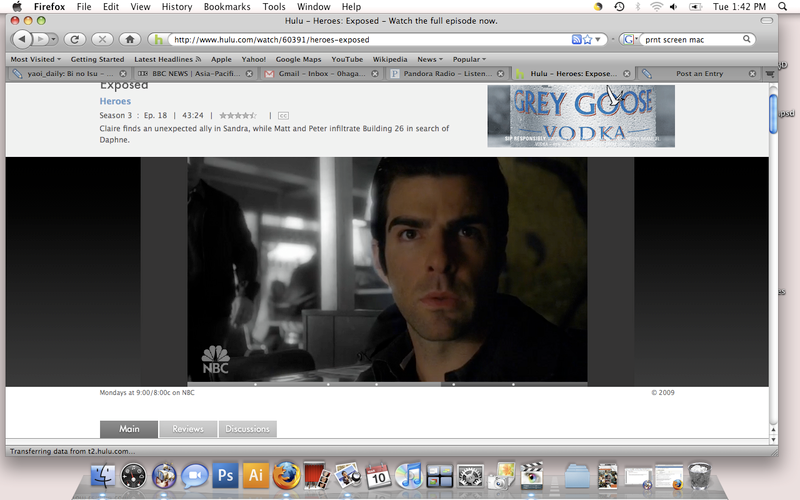Click the Heroes show link

[115, 101]
